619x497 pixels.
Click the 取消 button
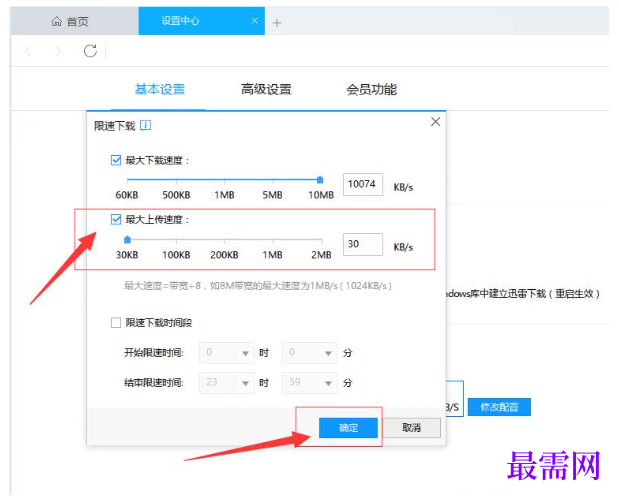pos(411,428)
